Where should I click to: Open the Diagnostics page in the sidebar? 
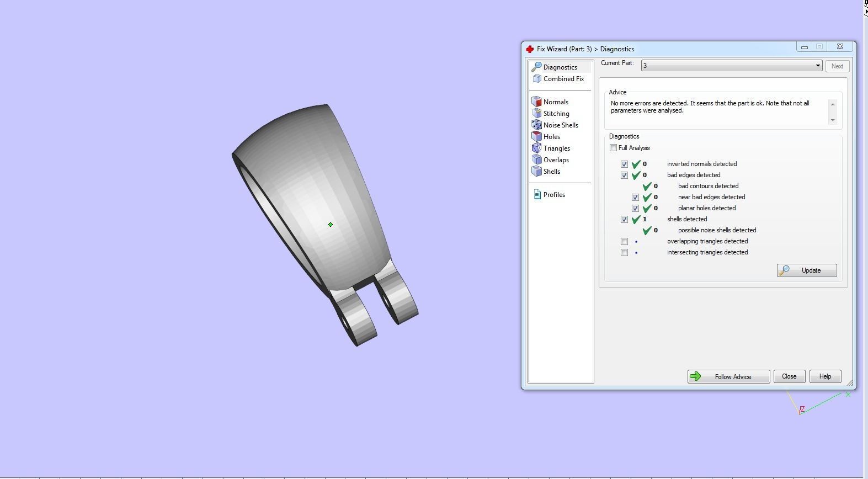(560, 67)
